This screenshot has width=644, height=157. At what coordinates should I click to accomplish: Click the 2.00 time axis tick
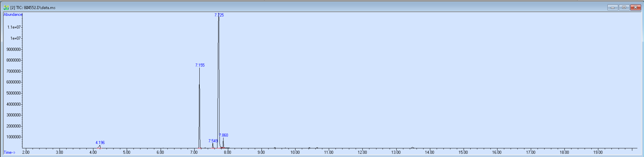click(x=26, y=152)
